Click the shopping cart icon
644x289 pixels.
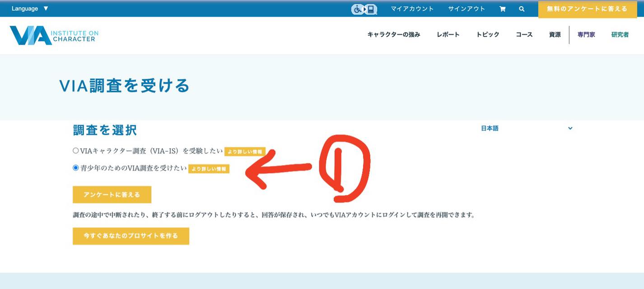click(x=502, y=9)
